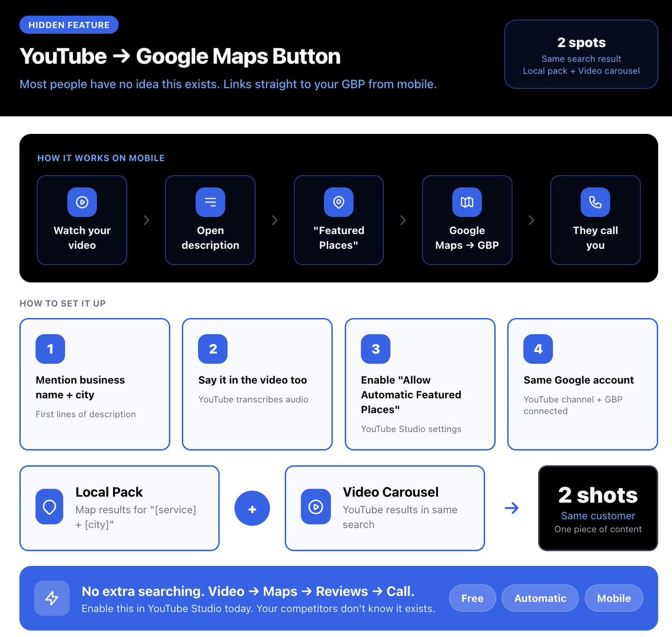Click the location pin icon above "Featured Places"
This screenshot has width=672, height=637.
coord(339,202)
